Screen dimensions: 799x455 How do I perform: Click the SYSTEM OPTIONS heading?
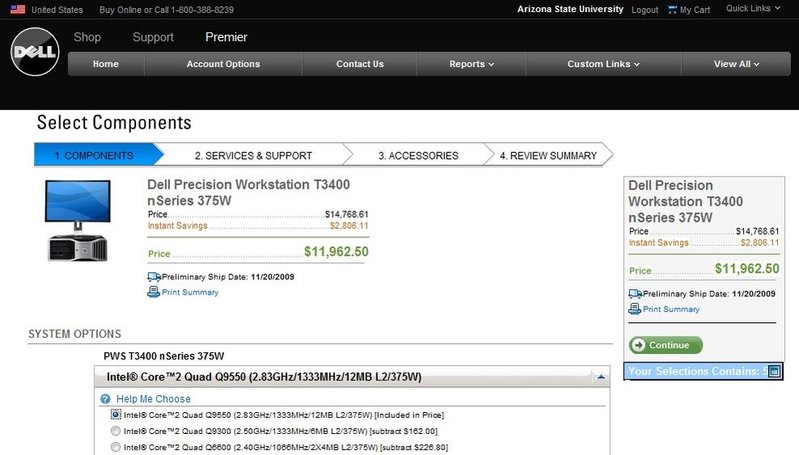pos(75,334)
